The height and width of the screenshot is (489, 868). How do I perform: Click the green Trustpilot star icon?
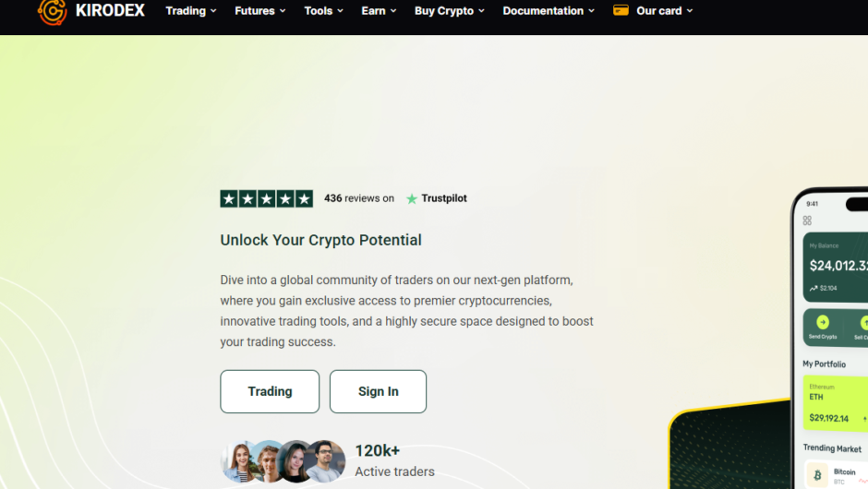pyautogui.click(x=411, y=198)
